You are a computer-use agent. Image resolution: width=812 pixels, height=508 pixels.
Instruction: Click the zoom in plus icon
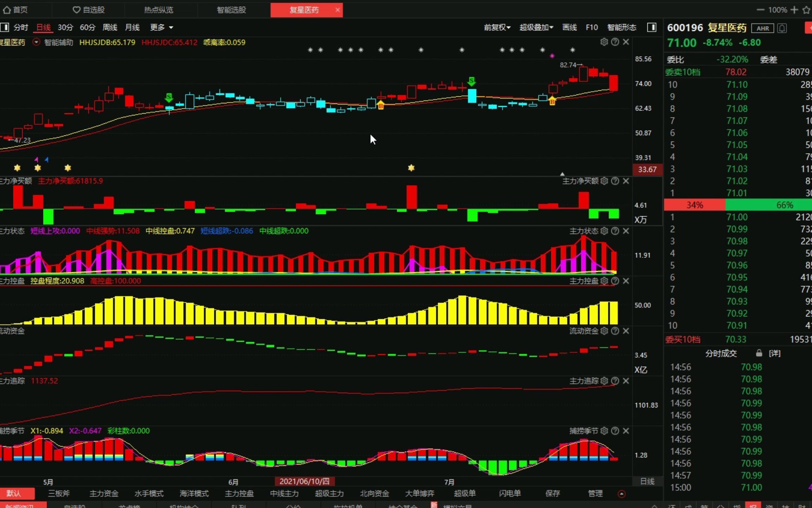[x=794, y=10]
